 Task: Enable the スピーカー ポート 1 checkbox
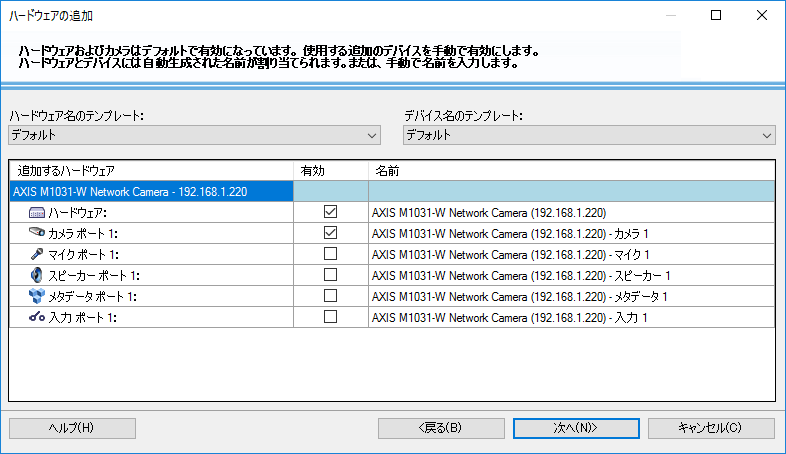pos(330,275)
